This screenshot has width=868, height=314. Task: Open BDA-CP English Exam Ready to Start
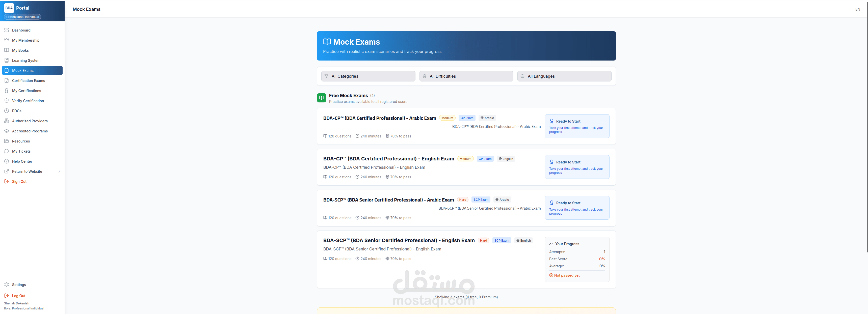coord(576,167)
